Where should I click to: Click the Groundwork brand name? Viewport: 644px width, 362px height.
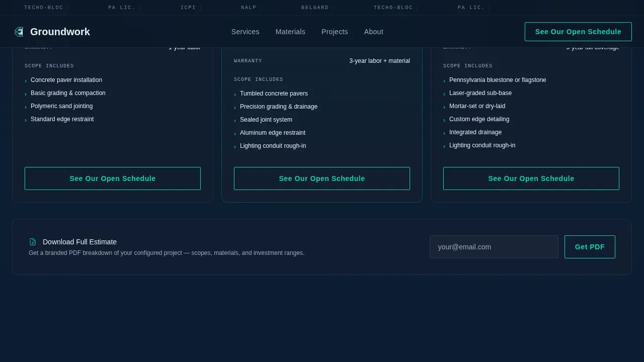(x=60, y=32)
